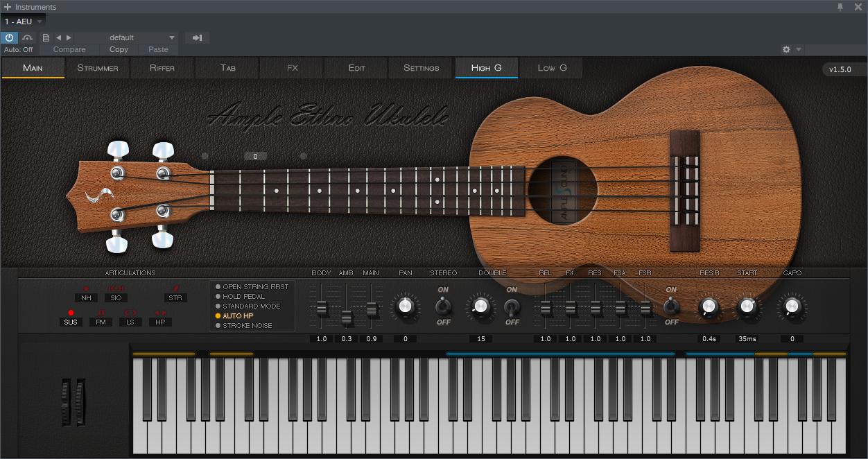
Task: Click the RES slider
Action: coord(596,306)
